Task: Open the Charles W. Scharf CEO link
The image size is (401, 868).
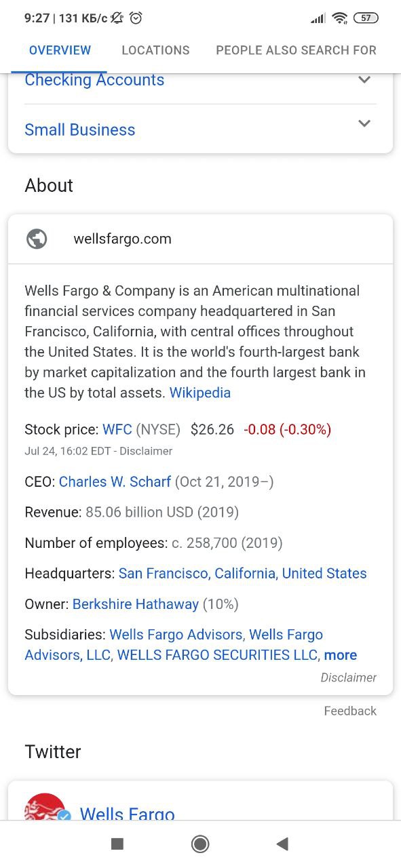Action: [115, 481]
